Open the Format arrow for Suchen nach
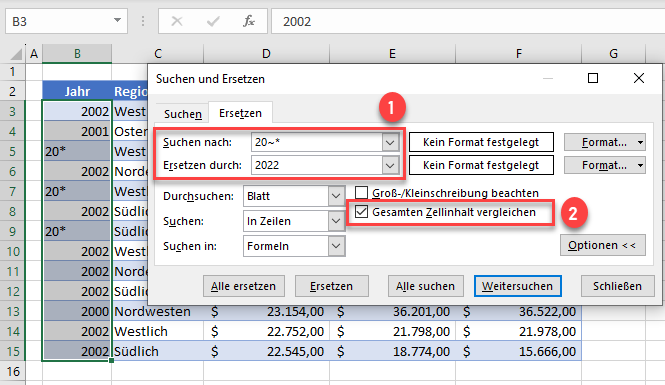Screen dimensions: 665x385 tap(640, 142)
